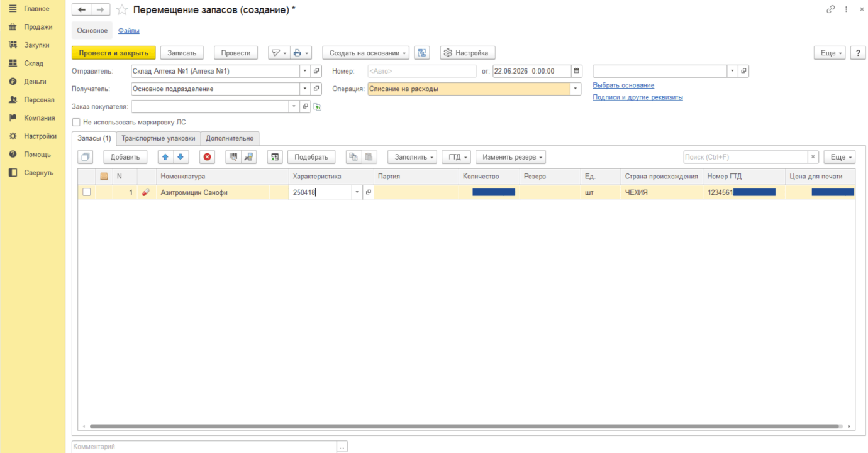This screenshot has width=868, height=453.
Task: Move row up with blue arrow
Action: pos(165,157)
